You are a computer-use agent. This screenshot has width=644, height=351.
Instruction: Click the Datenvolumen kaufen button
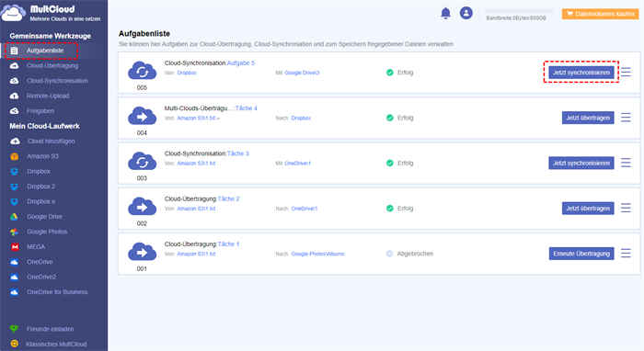(600, 14)
